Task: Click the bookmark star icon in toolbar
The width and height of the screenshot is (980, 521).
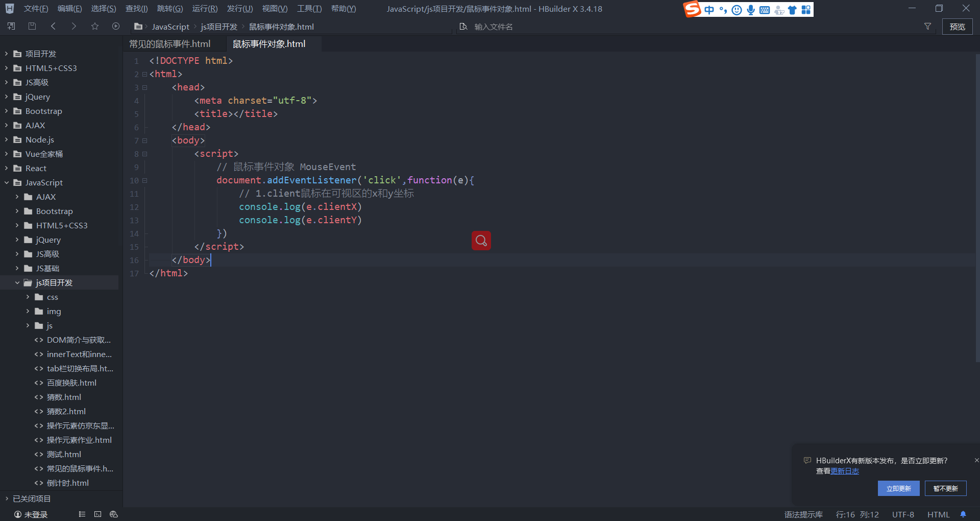Action: pos(94,26)
